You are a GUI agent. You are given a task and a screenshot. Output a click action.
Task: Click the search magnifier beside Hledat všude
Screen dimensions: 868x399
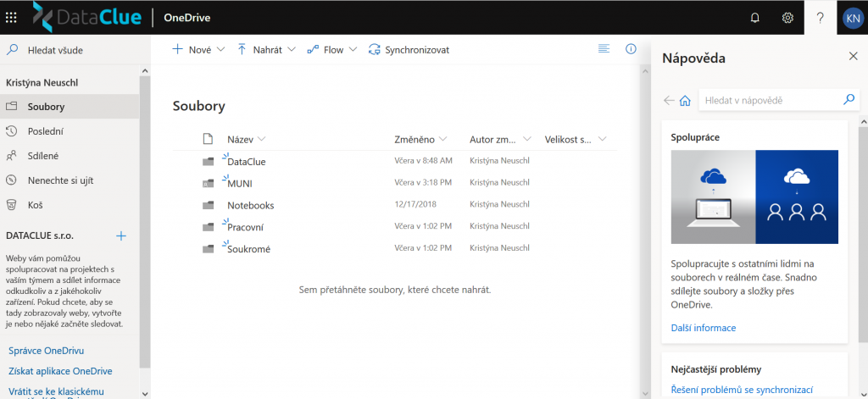[x=12, y=50]
